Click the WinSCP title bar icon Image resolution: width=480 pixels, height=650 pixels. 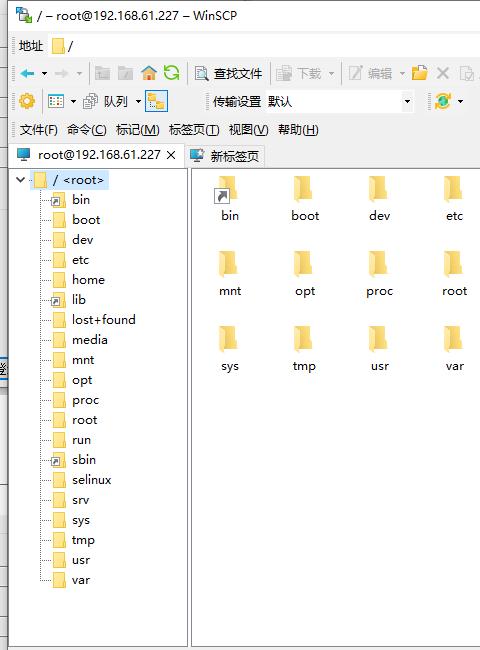click(x=24, y=15)
